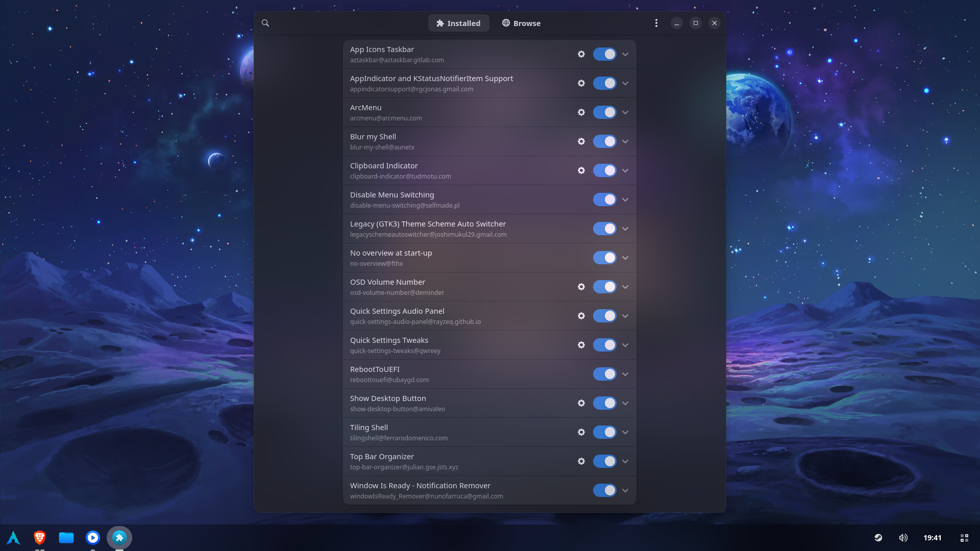
Task: Disable the OSD Volume Number extension
Action: click(x=605, y=287)
